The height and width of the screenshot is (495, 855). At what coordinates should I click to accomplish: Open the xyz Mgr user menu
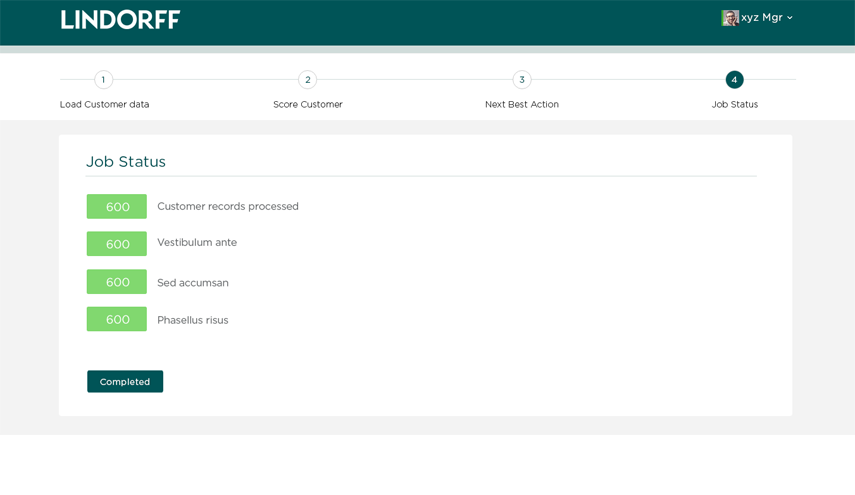pyautogui.click(x=761, y=18)
